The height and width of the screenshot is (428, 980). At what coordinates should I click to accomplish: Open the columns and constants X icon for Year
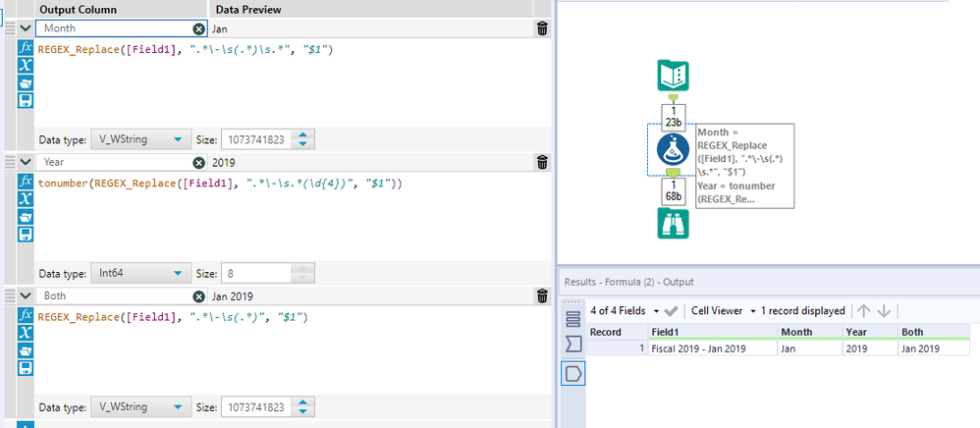click(25, 198)
